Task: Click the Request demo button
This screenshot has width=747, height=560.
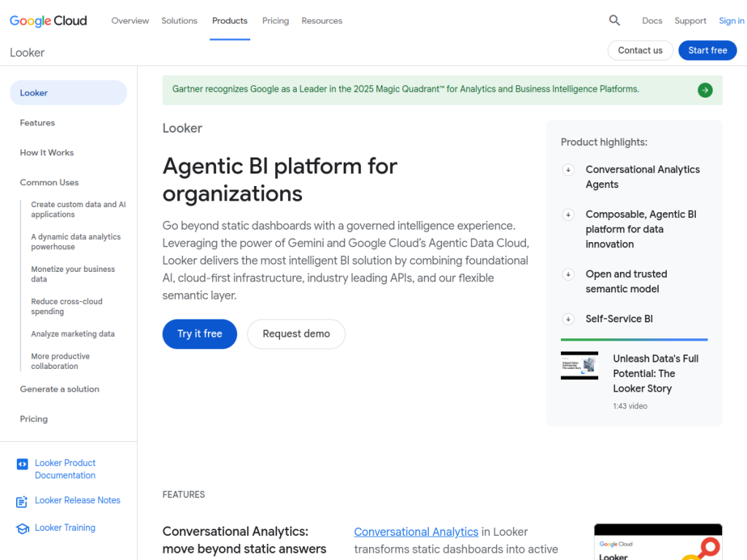Action: click(296, 334)
